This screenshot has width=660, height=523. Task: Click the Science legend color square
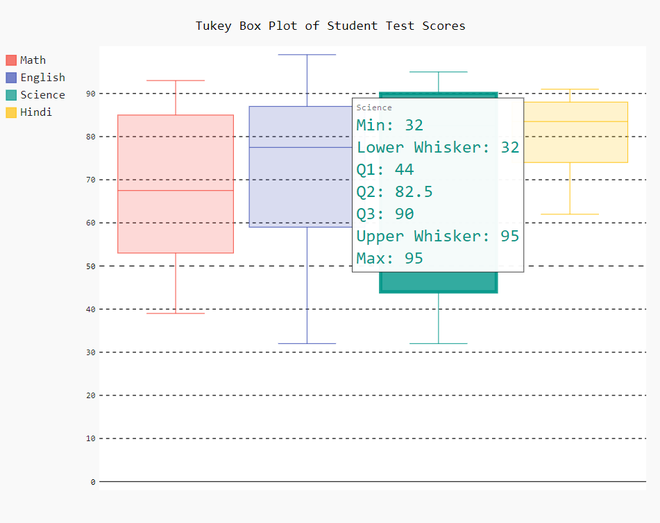click(x=12, y=95)
